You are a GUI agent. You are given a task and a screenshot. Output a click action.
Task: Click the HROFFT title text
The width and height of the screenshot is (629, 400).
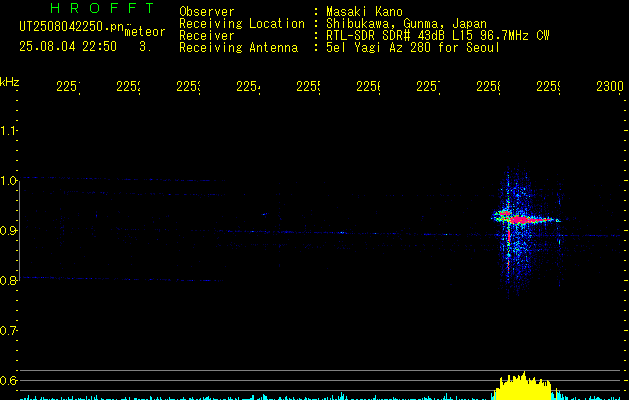point(102,8)
